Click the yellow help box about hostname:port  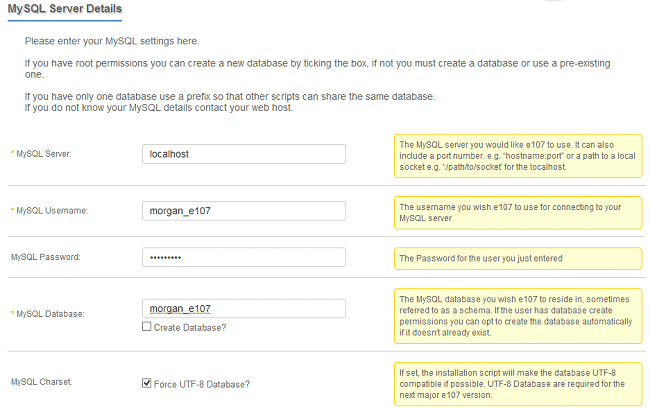point(518,155)
